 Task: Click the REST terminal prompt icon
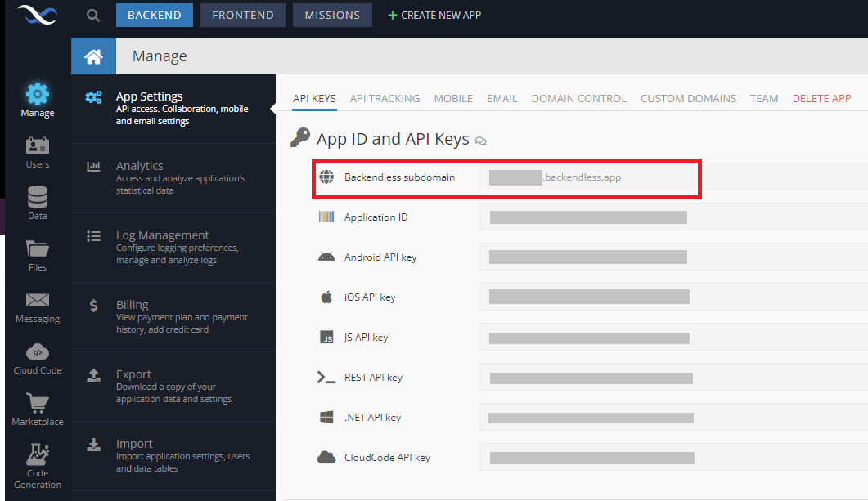[326, 377]
